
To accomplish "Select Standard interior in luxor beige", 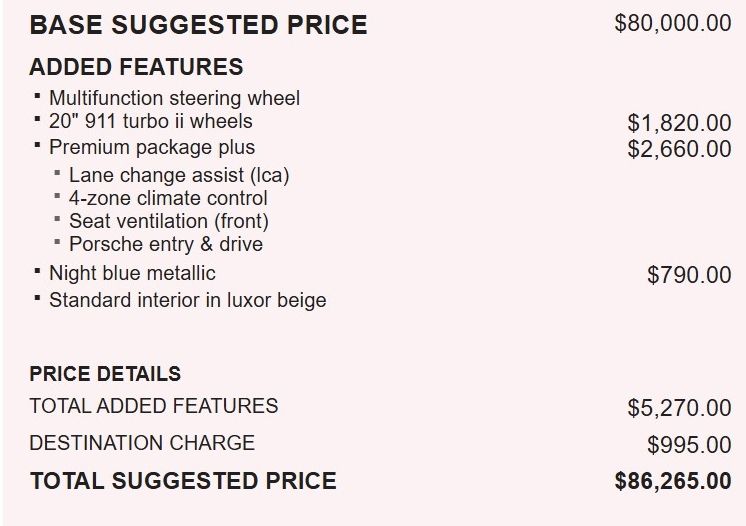I will coord(187,299).
